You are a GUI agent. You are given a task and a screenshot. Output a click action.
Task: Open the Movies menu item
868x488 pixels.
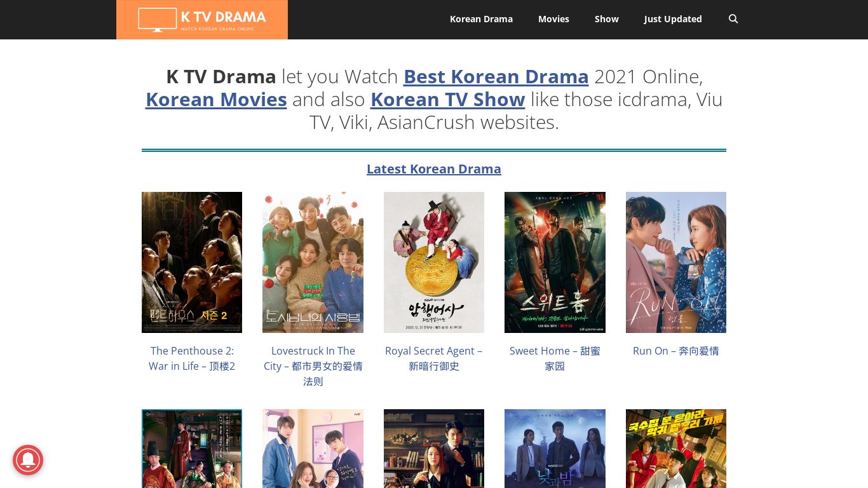553,19
